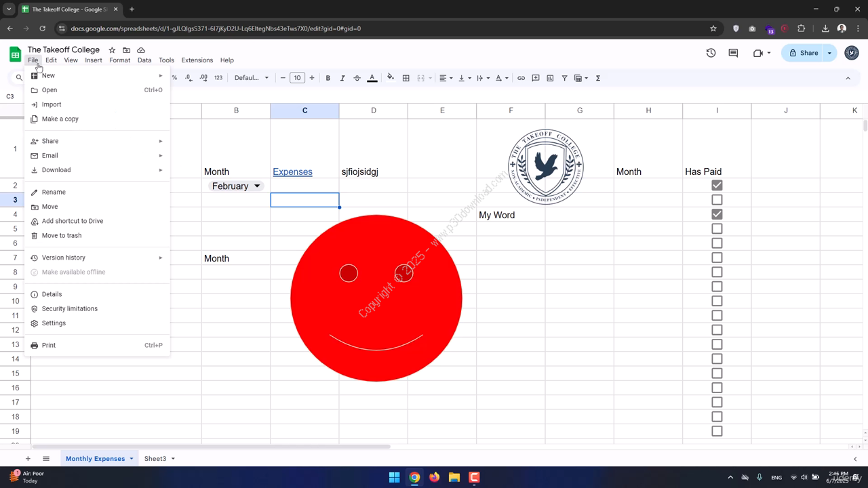868x488 pixels.
Task: Move document to a folder icon
Action: coord(126,50)
